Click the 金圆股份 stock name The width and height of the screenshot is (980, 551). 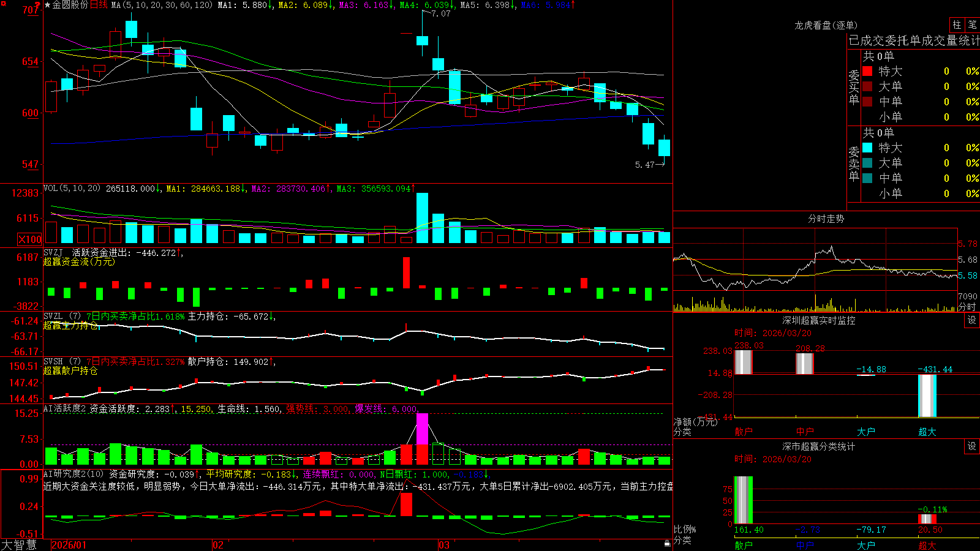tap(70, 5)
